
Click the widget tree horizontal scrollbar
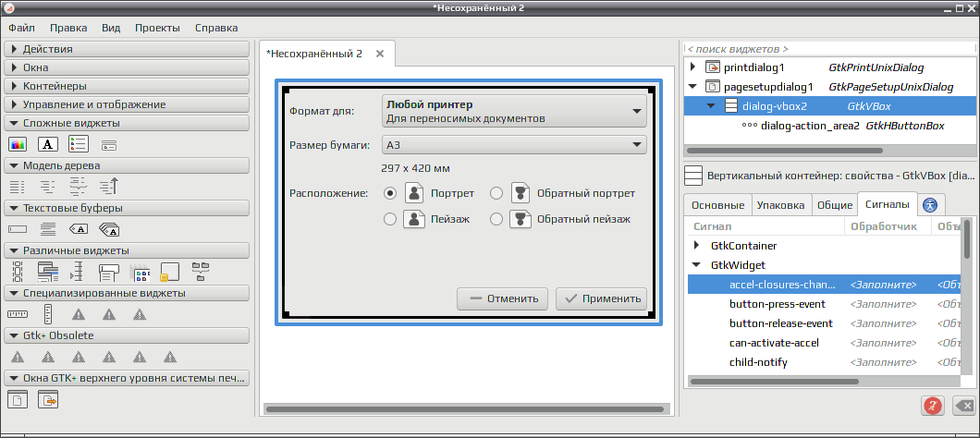pyautogui.click(x=784, y=151)
